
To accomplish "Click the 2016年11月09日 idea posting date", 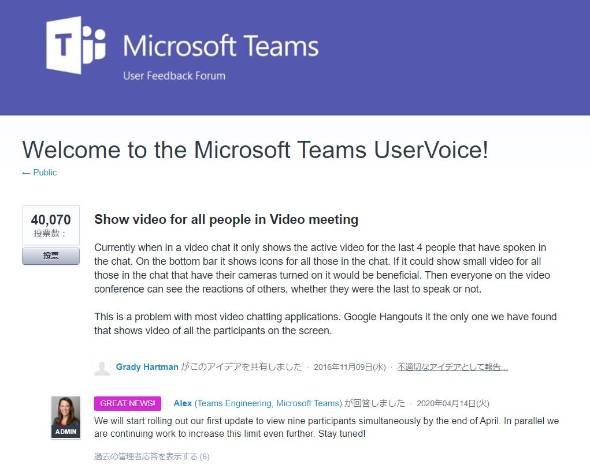I will pos(350,367).
